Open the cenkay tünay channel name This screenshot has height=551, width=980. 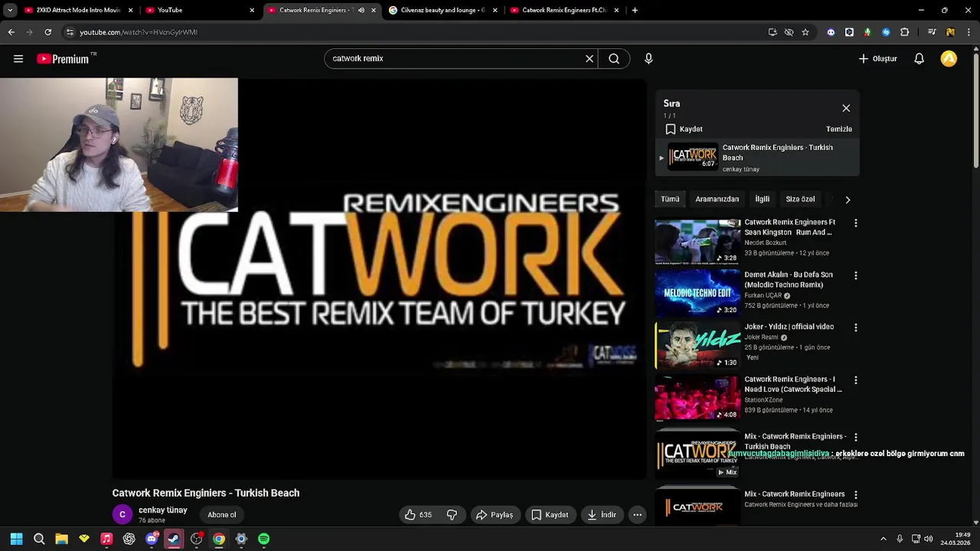[x=163, y=510]
